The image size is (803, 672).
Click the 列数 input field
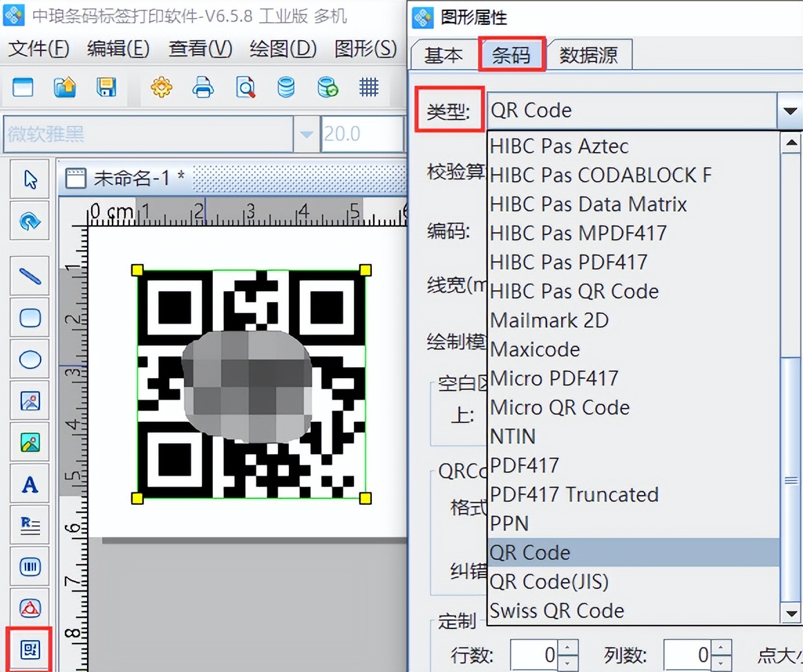click(689, 655)
